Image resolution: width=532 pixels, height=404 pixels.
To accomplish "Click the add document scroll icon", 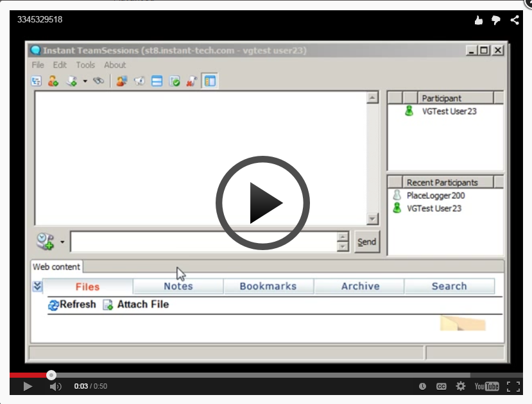I will [72, 81].
